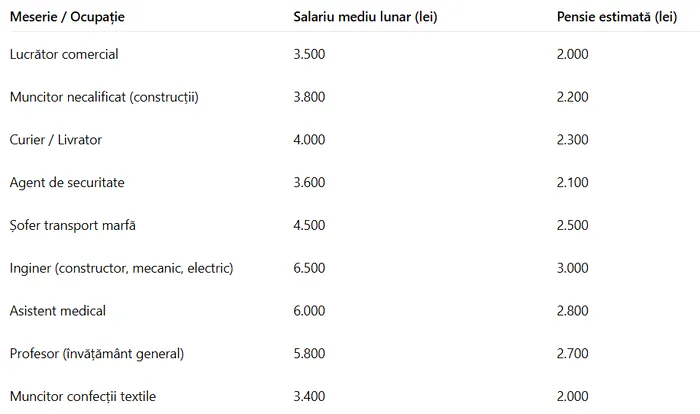Image resolution: width=700 pixels, height=414 pixels.
Task: Click the 5.800 salary value for Profesor
Action: coord(309,355)
